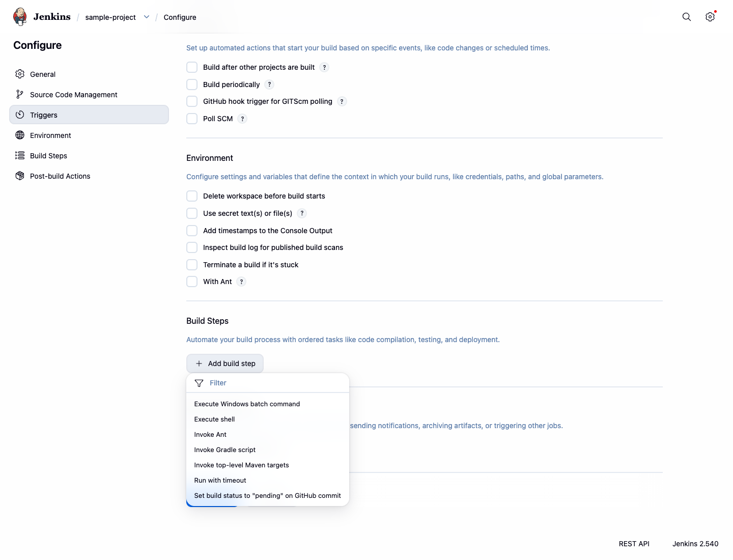Open the Manage Jenkins gear icon
This screenshot has height=560, width=733.
[x=710, y=17]
